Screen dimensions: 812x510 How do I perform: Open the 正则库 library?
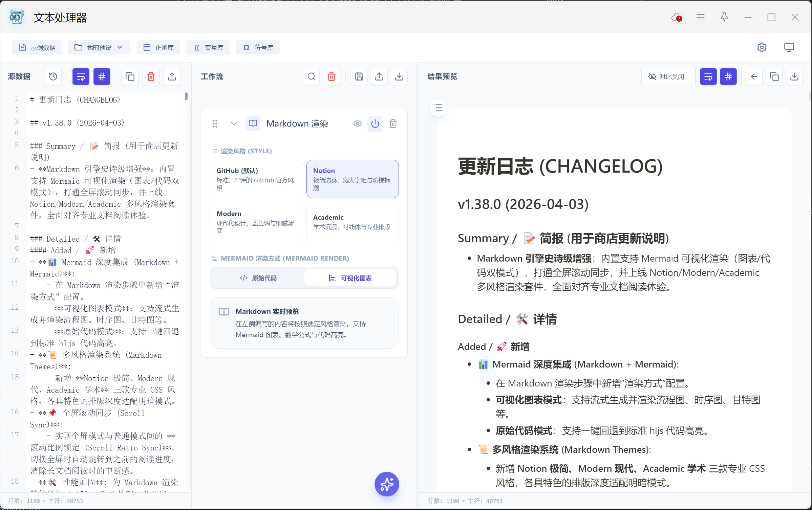click(x=158, y=47)
